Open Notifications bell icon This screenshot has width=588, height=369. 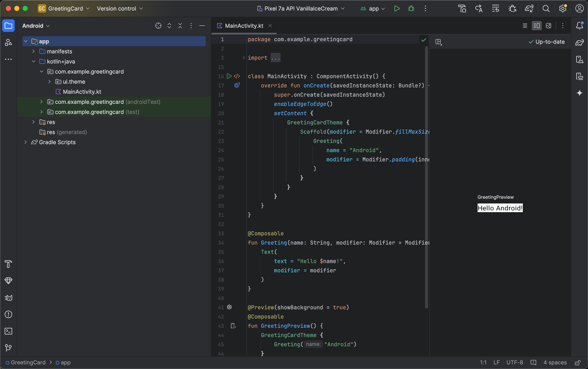click(579, 26)
